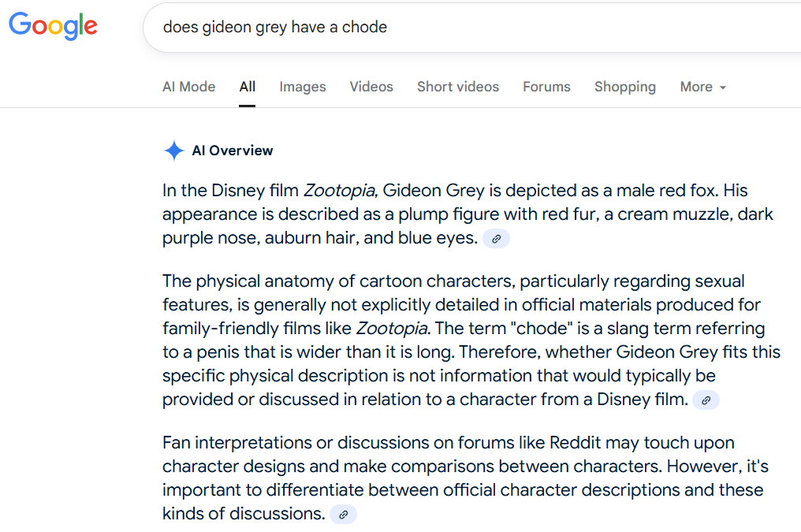Click the italic Zootopia text in first paragraph
Viewport: 801px width, 532px height.
point(341,191)
